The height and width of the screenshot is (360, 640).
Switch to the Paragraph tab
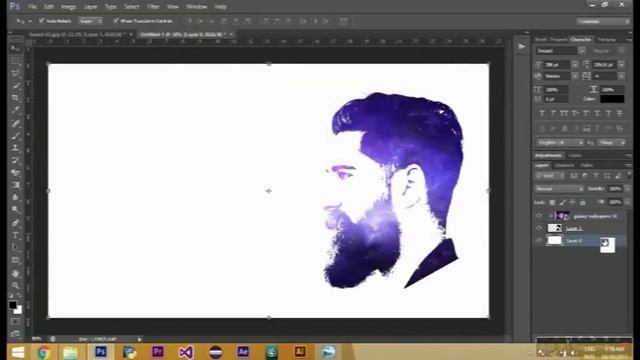606,40
